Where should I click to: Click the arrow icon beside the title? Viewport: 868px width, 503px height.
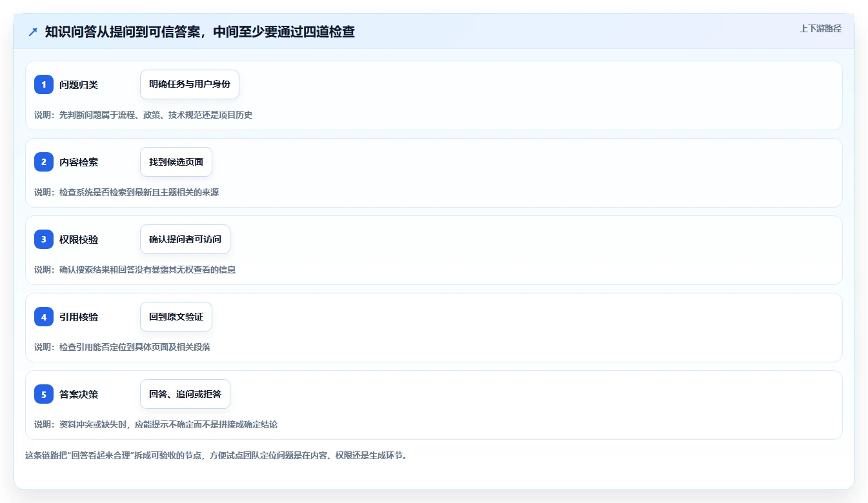click(x=33, y=32)
